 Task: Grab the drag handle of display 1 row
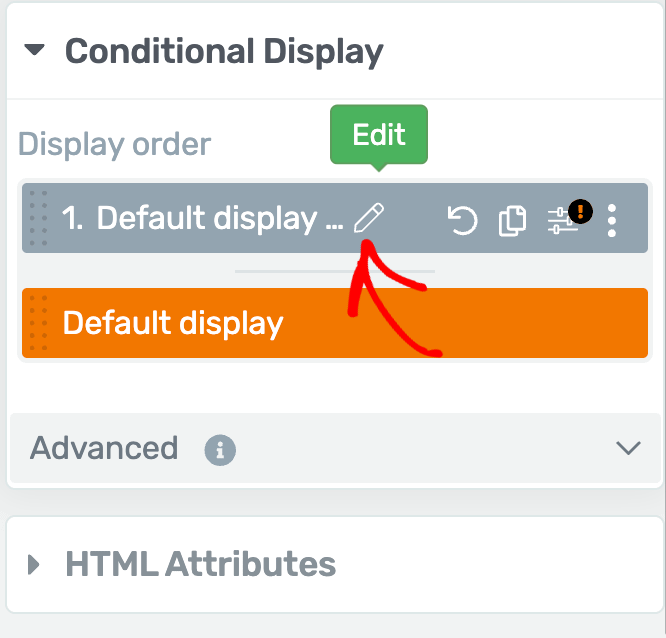[38, 218]
